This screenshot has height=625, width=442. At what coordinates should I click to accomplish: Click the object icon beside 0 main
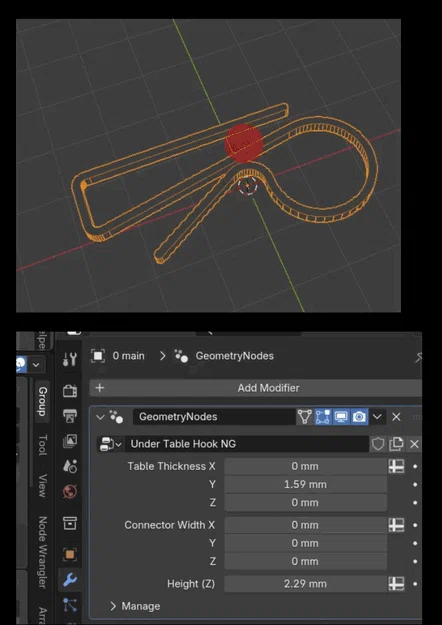[98, 356]
